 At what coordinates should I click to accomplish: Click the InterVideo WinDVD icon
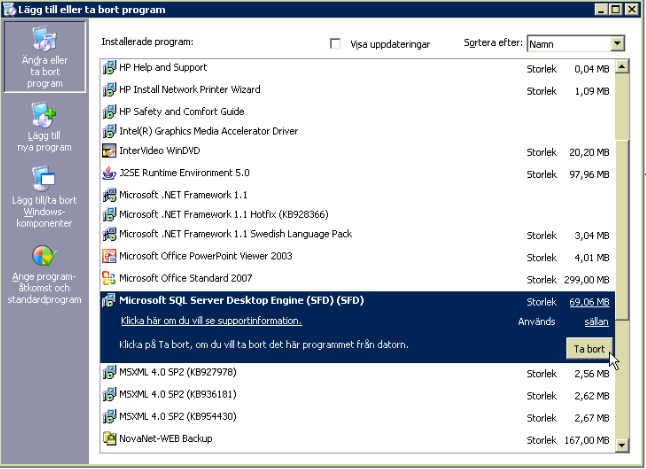pyautogui.click(x=109, y=151)
